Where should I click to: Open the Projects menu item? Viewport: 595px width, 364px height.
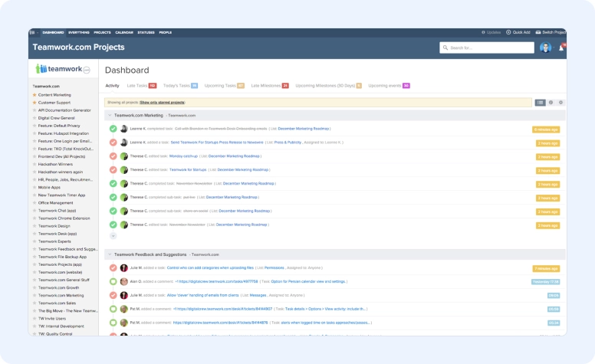102,33
